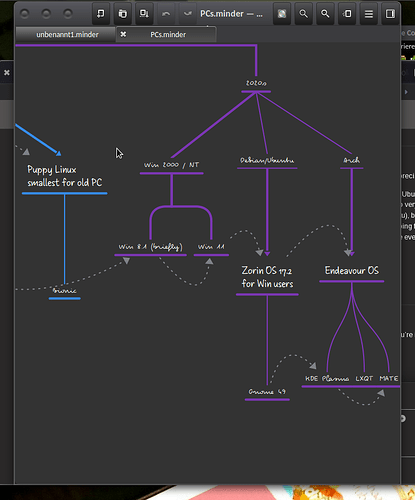The width and height of the screenshot is (415, 500).
Task: Click the 2020s parent node
Action: (256, 83)
